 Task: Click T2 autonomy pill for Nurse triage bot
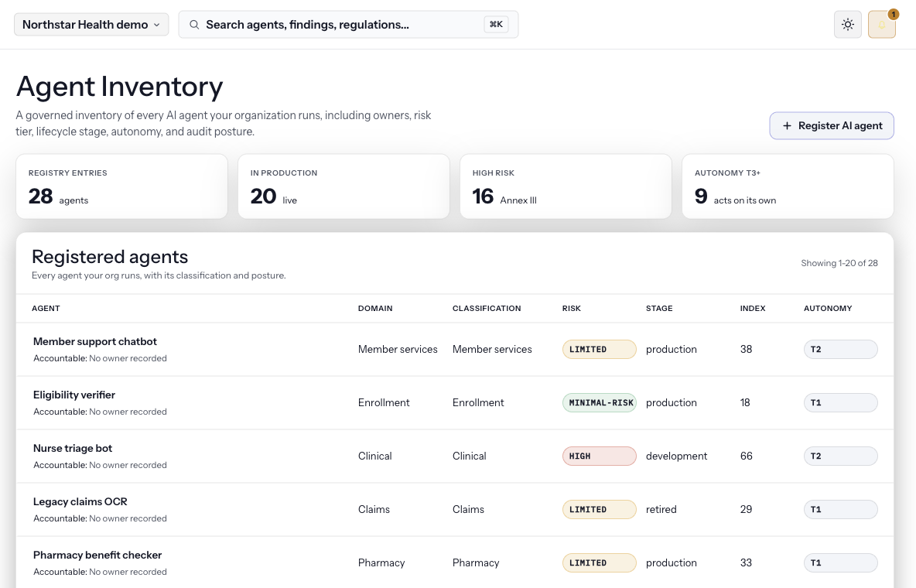pos(841,456)
